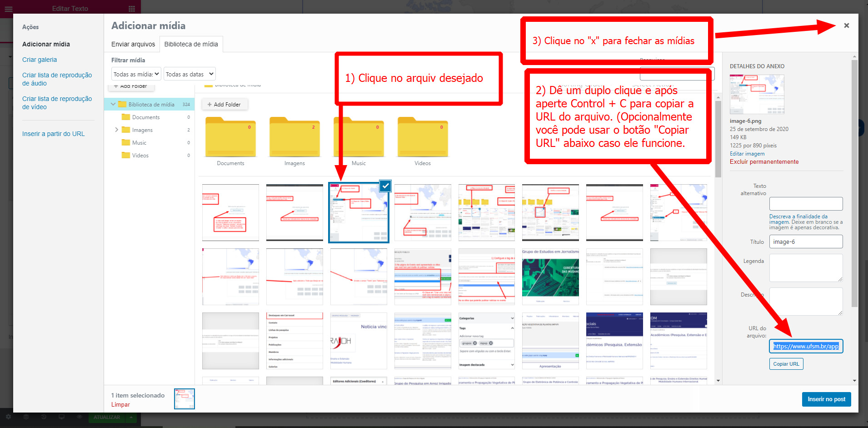
Task: Switch to the Enviar arquivos tab
Action: (133, 44)
